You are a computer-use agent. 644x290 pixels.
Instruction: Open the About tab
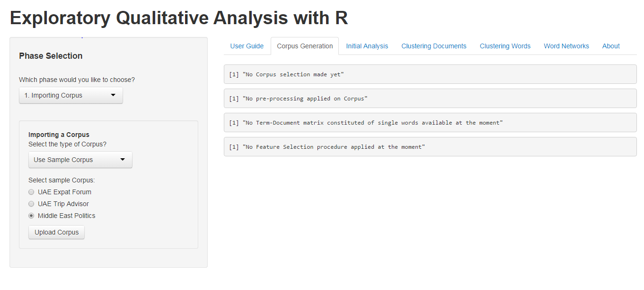(611, 46)
